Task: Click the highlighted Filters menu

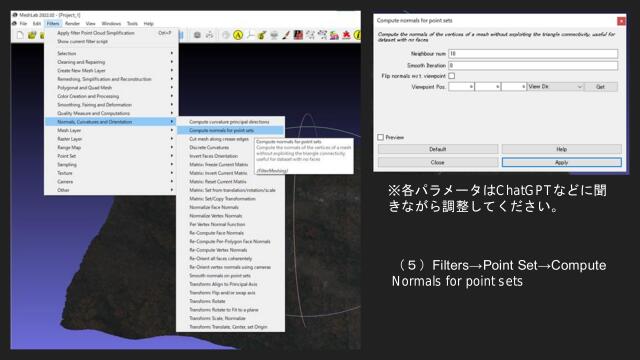Action: click(x=53, y=24)
